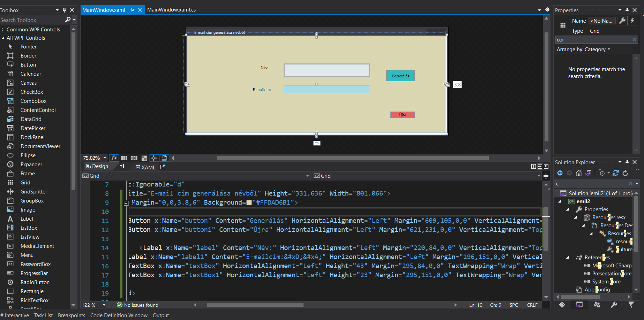Select the Pointer tool in Toolbox
The image size is (644, 320).
(x=28, y=47)
